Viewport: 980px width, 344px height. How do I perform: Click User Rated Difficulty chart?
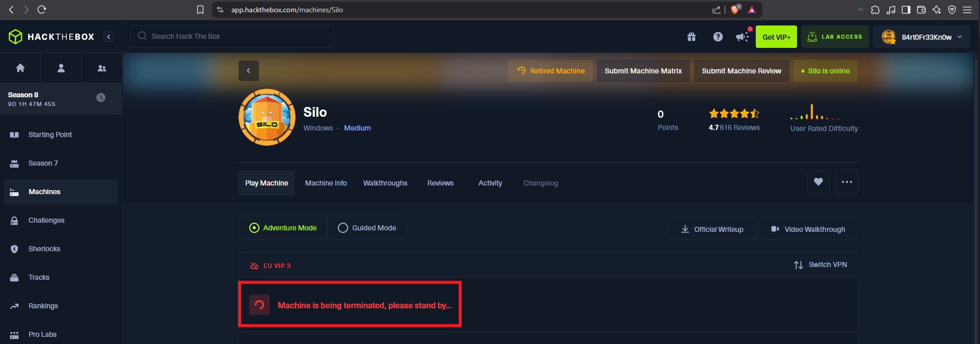pyautogui.click(x=815, y=112)
